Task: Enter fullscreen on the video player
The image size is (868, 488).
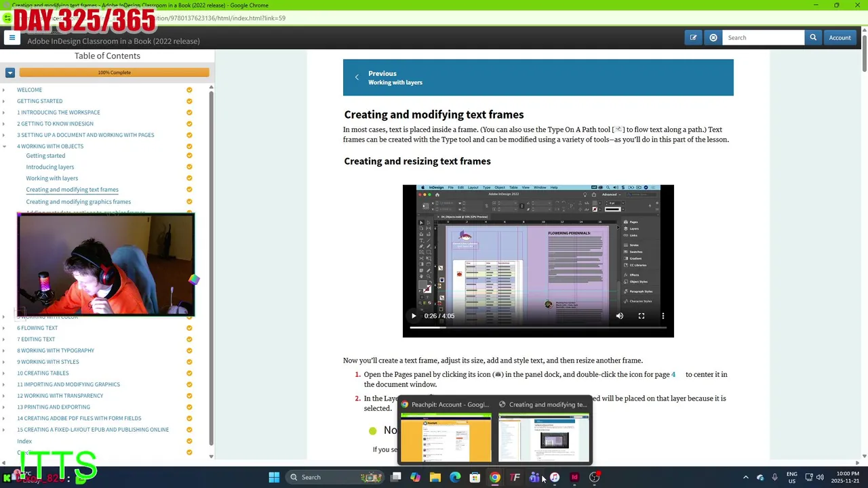Action: click(642, 316)
